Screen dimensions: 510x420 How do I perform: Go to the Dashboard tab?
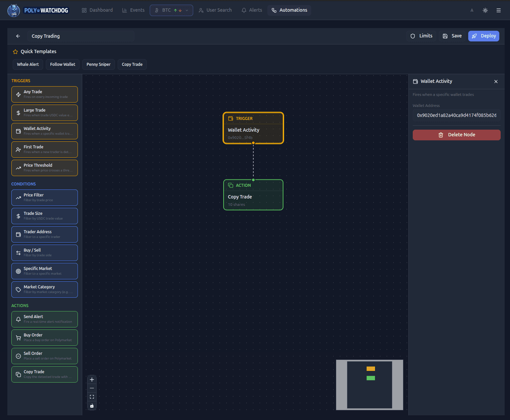click(x=97, y=10)
